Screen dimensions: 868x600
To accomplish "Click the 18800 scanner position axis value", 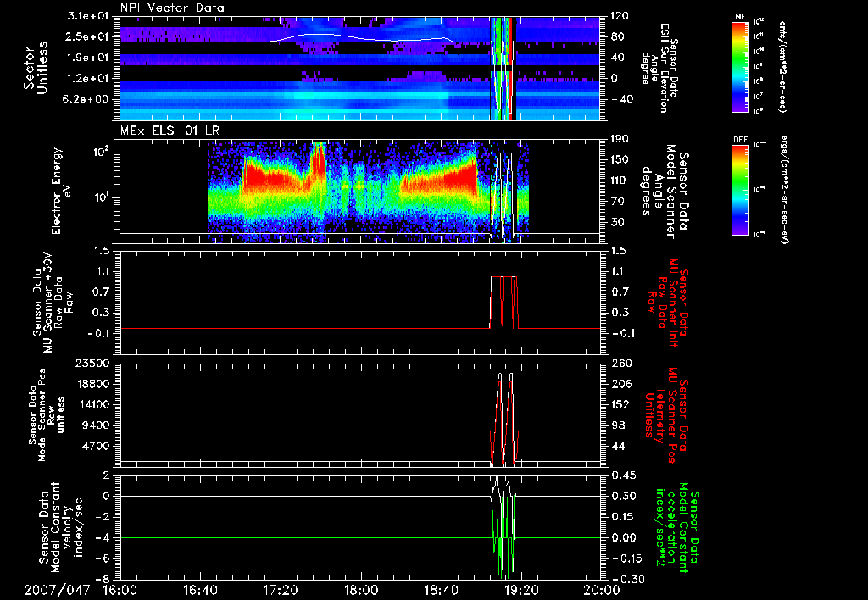I will click(x=93, y=384).
